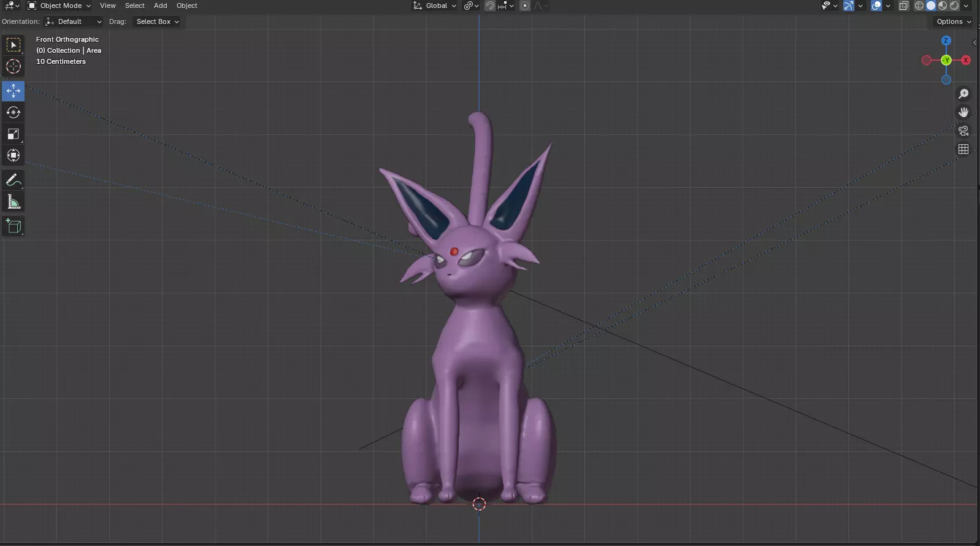
Task: Click the negative X axis gizmo circle
Action: pos(927,60)
